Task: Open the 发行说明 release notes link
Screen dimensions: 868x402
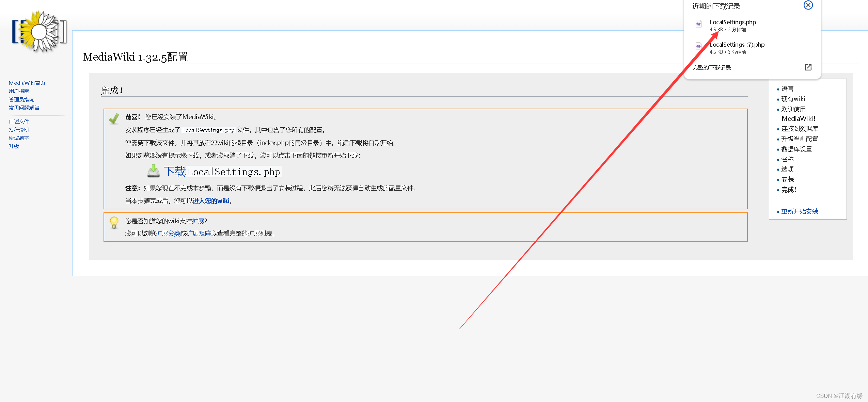Action: (x=19, y=130)
